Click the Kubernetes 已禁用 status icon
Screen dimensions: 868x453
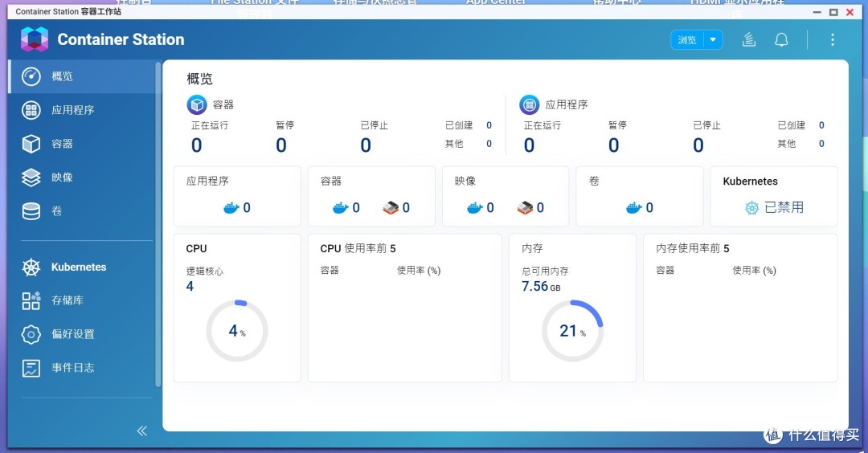click(x=751, y=208)
